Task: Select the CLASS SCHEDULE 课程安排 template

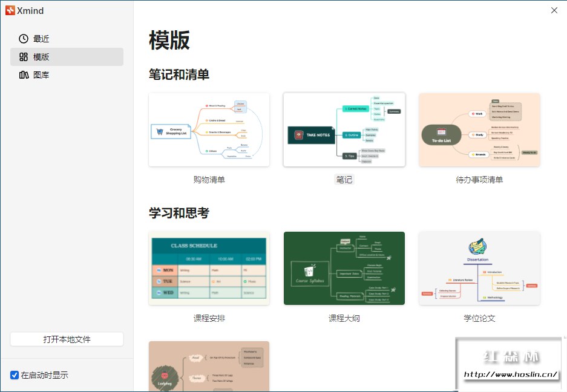Action: pos(209,269)
